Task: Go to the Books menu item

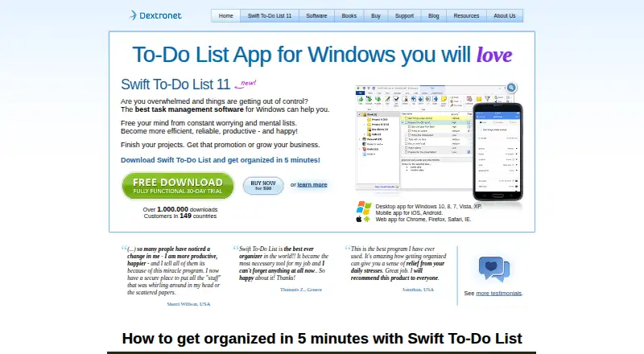Action: (349, 15)
